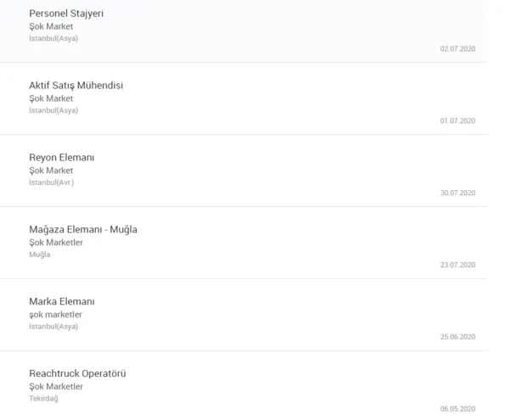523x420 pixels.
Task: Open the Reachtruck Operatörü job posting
Action: point(77,374)
